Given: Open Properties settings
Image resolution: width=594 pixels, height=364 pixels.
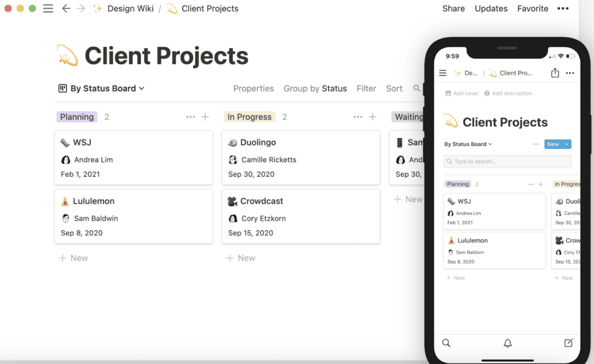Looking at the screenshot, I should [253, 88].
